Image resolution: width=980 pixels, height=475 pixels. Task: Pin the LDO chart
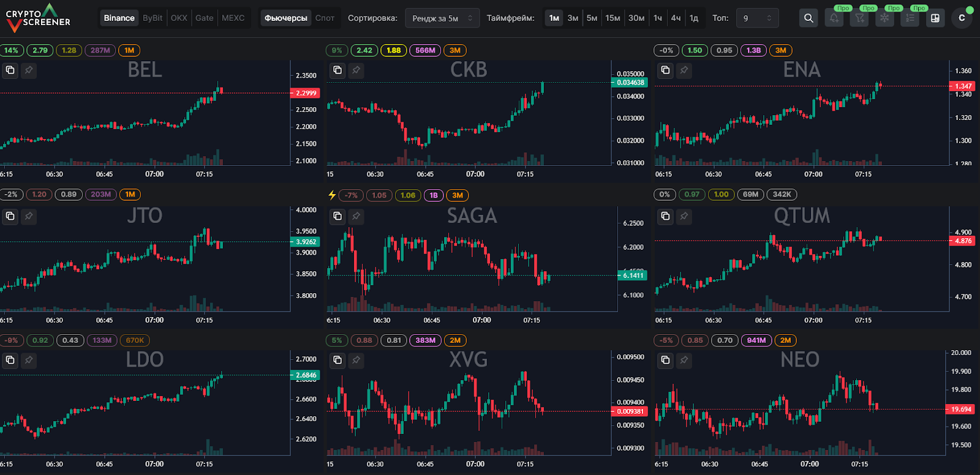[x=29, y=360]
